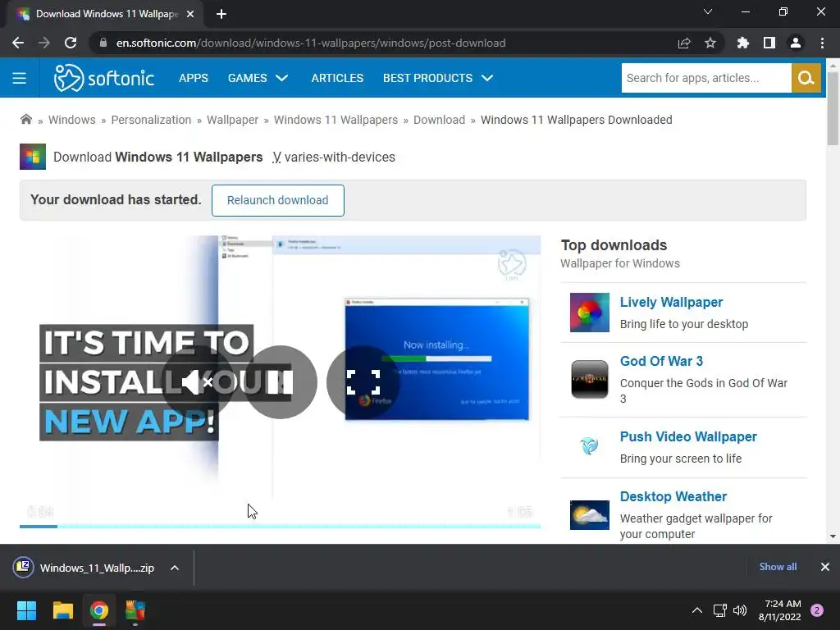The width and height of the screenshot is (840, 630).
Task: Close the downloads bar
Action: click(825, 567)
